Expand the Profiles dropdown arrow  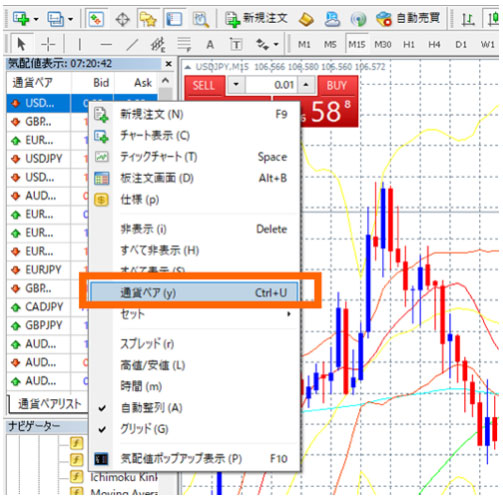(x=70, y=19)
